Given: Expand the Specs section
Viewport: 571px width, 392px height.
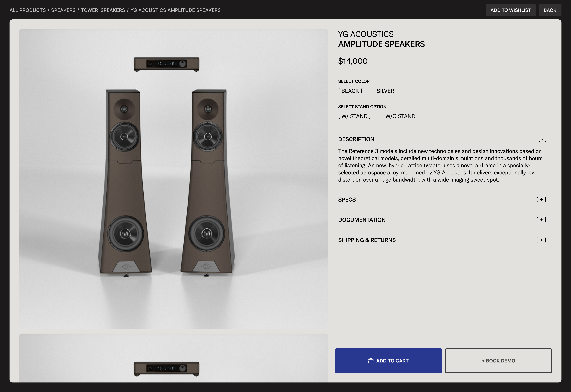Looking at the screenshot, I should [x=541, y=199].
